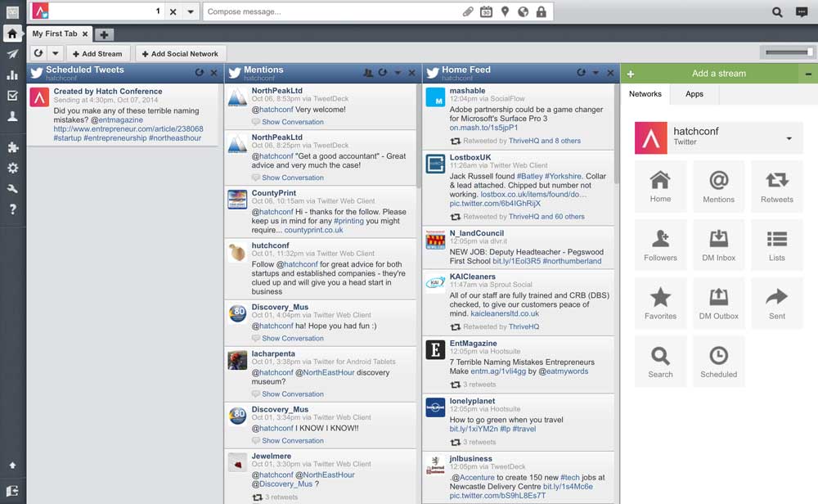
Task: Add a DM Inbox stream tile
Action: point(719,245)
